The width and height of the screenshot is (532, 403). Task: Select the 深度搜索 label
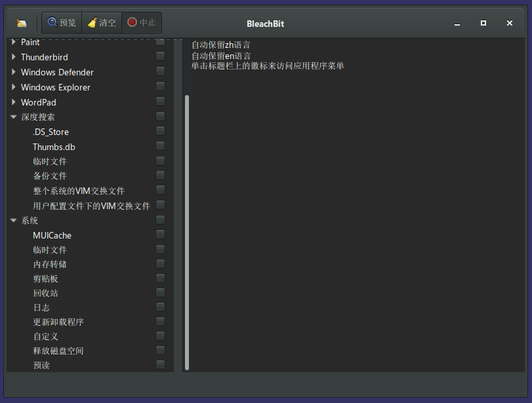click(x=38, y=117)
